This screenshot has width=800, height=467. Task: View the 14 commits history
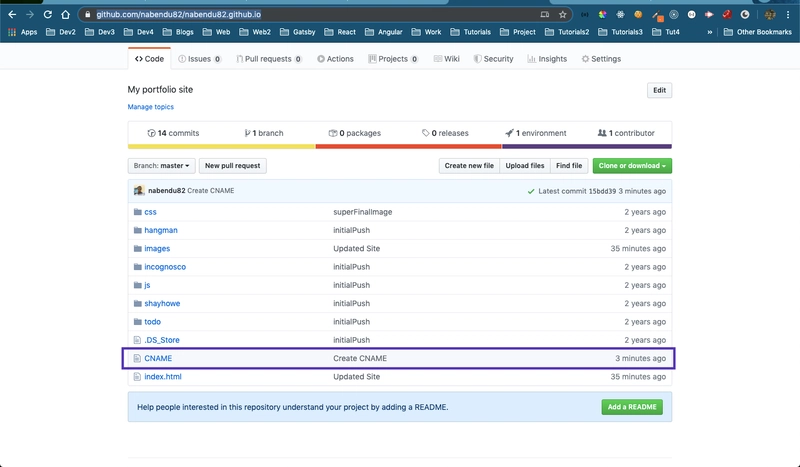(173, 133)
